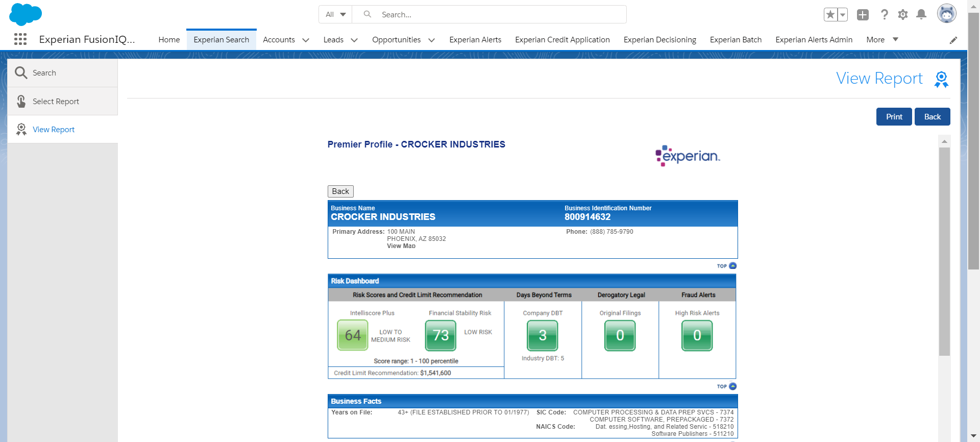Image resolution: width=980 pixels, height=442 pixels.
Task: Click the Financial Stability Risk 73 tile
Action: tap(440, 335)
